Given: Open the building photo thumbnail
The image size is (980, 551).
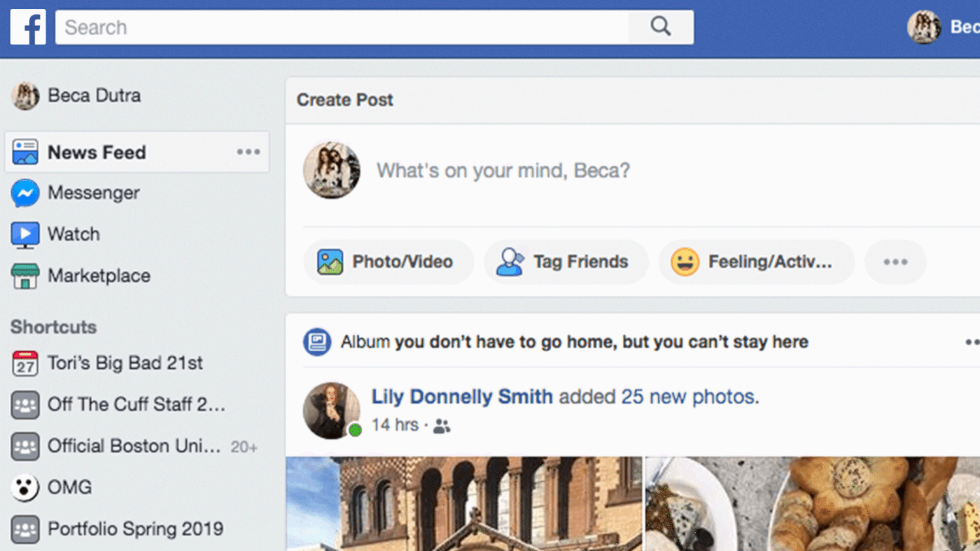Looking at the screenshot, I should pos(464,503).
